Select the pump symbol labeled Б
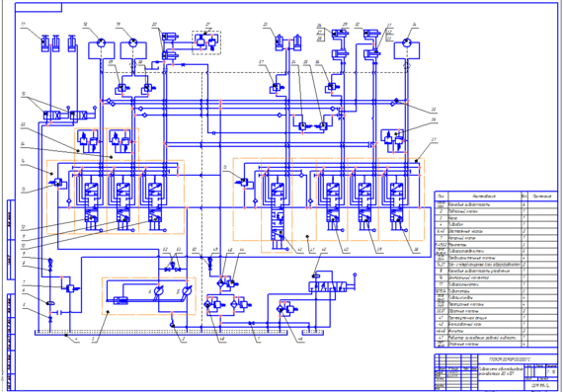Image resolution: width=563 pixels, height=392 pixels. click(x=187, y=291)
